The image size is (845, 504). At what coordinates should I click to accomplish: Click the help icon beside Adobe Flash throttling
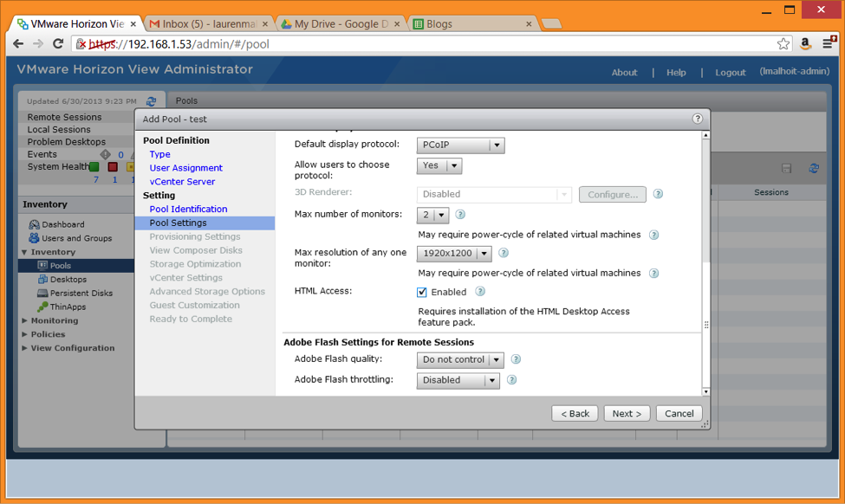[512, 379]
